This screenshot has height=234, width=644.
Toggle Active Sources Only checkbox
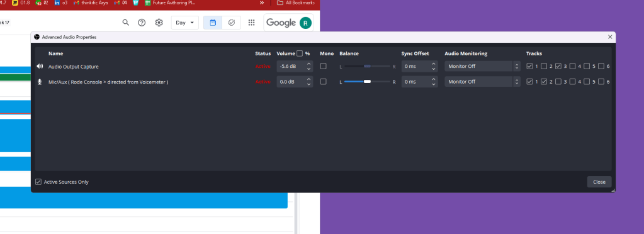[38, 182]
